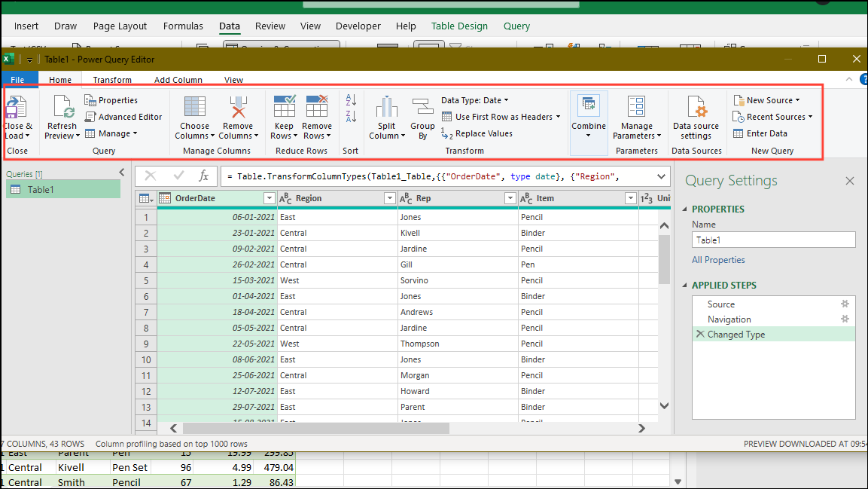Open the All Properties link
868x489 pixels.
pos(718,259)
